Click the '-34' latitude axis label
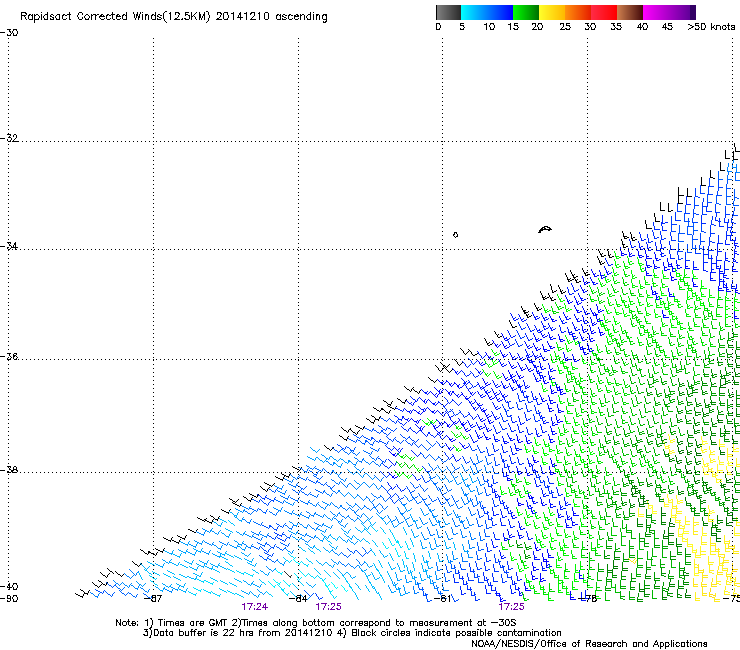The height and width of the screenshot is (650, 740). pos(10,246)
